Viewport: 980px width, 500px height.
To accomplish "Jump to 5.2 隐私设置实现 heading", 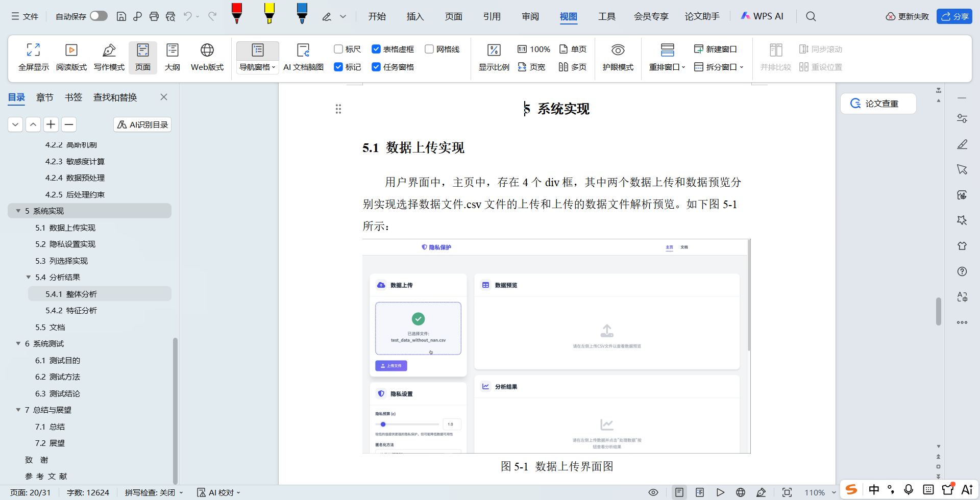I will click(65, 244).
